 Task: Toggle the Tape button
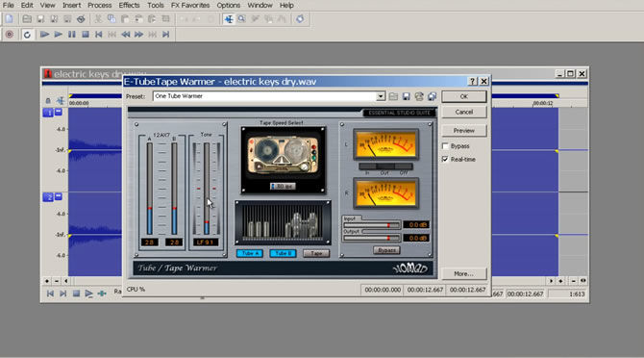point(316,253)
